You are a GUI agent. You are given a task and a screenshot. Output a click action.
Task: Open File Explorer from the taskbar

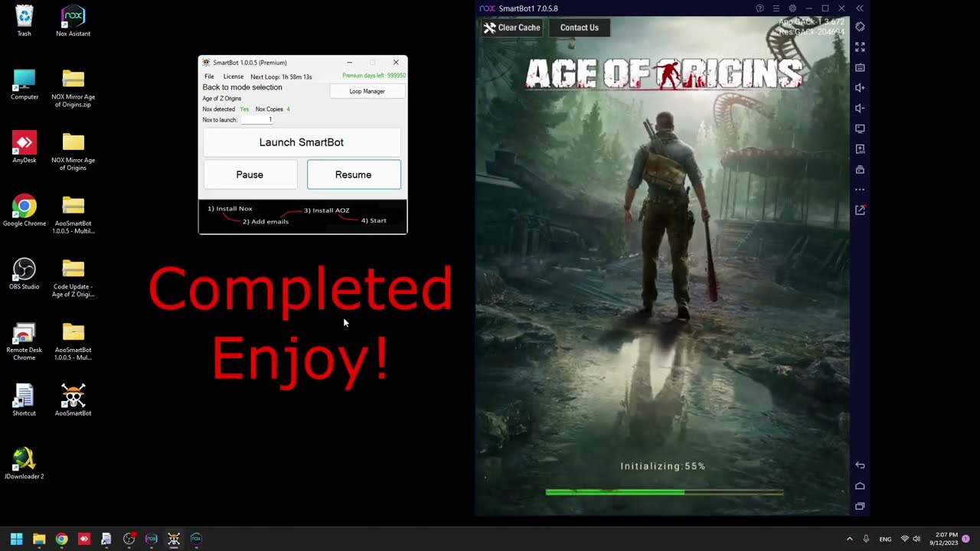(x=39, y=539)
